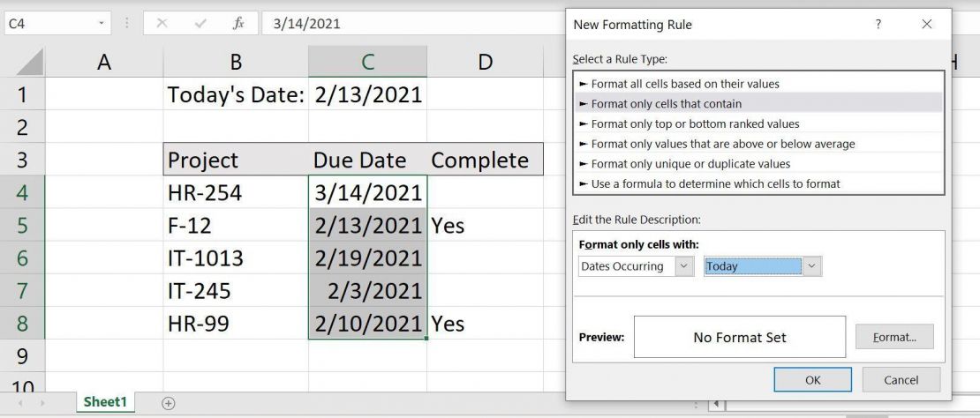Open the Today date range dropdown

coord(812,266)
